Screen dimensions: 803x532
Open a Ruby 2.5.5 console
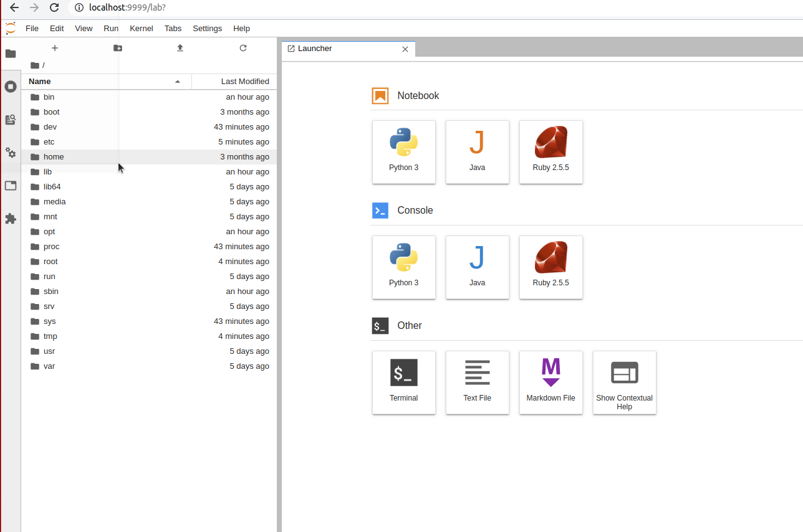click(x=551, y=267)
